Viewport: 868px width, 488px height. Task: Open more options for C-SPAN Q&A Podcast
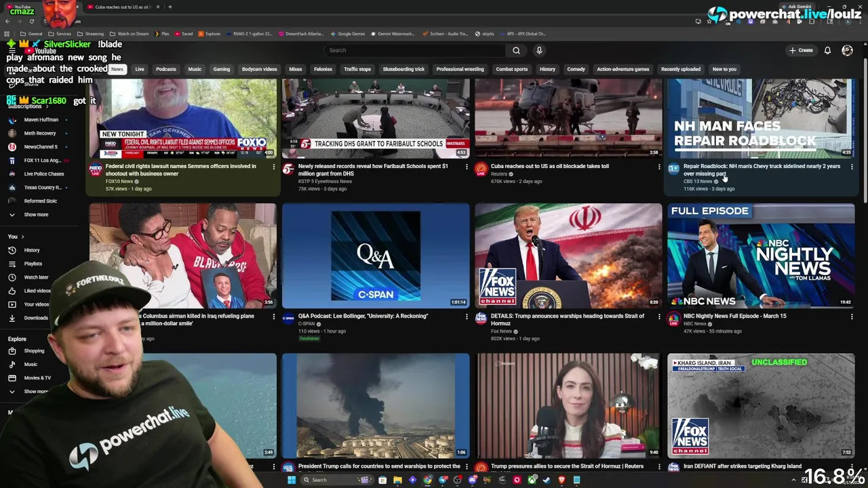tap(467, 317)
